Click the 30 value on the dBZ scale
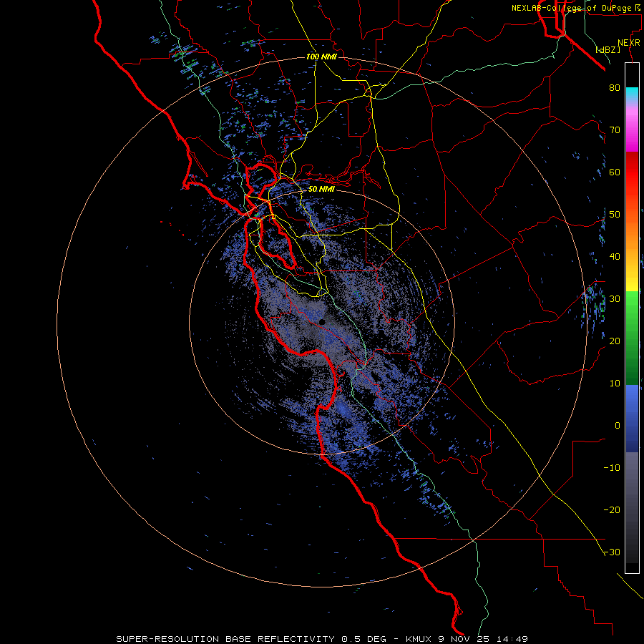This screenshot has height=644, width=644. click(615, 298)
